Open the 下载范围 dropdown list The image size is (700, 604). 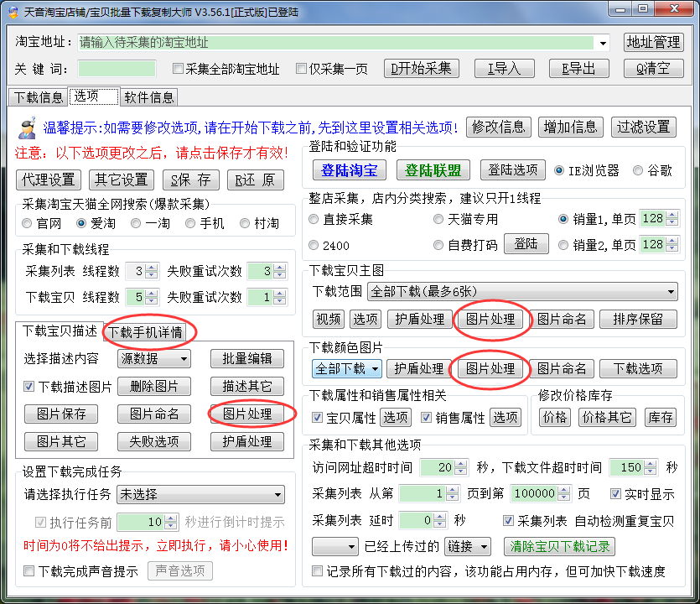671,291
